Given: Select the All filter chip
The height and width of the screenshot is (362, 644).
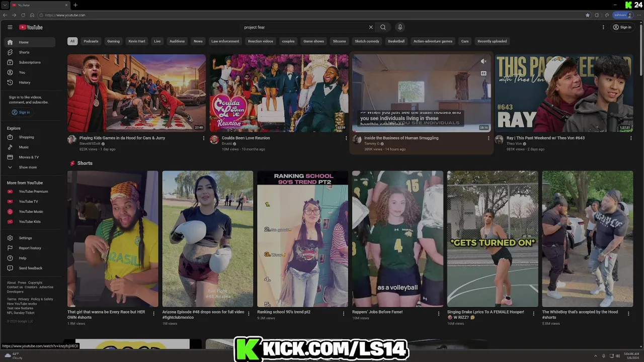Looking at the screenshot, I should 72,41.
